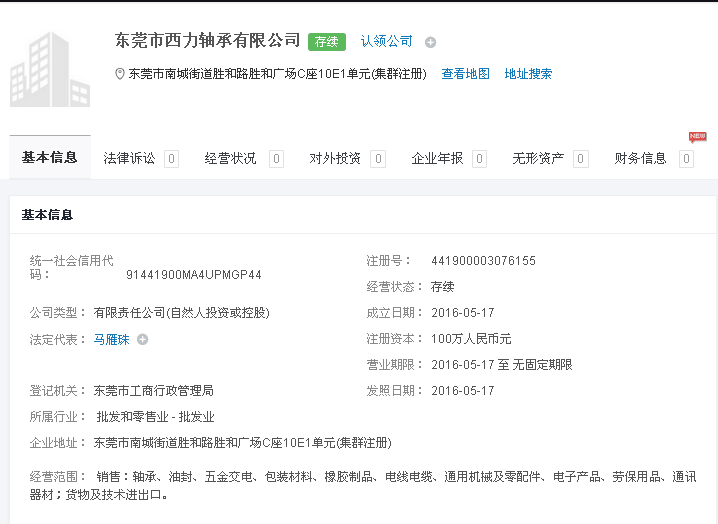Click the plus icon beside 认领公司
The width and height of the screenshot is (718, 524).
430,42
